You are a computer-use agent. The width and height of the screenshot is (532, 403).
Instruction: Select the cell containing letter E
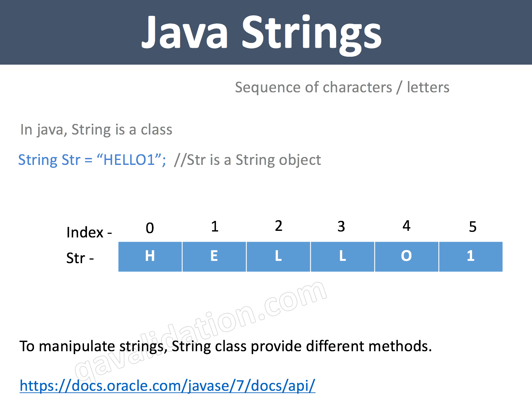(x=214, y=256)
